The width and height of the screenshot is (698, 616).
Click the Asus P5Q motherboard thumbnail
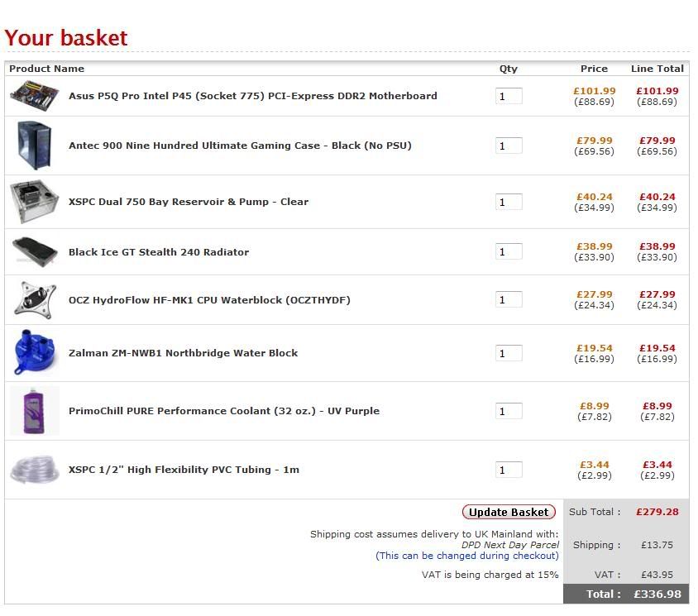pos(34,96)
